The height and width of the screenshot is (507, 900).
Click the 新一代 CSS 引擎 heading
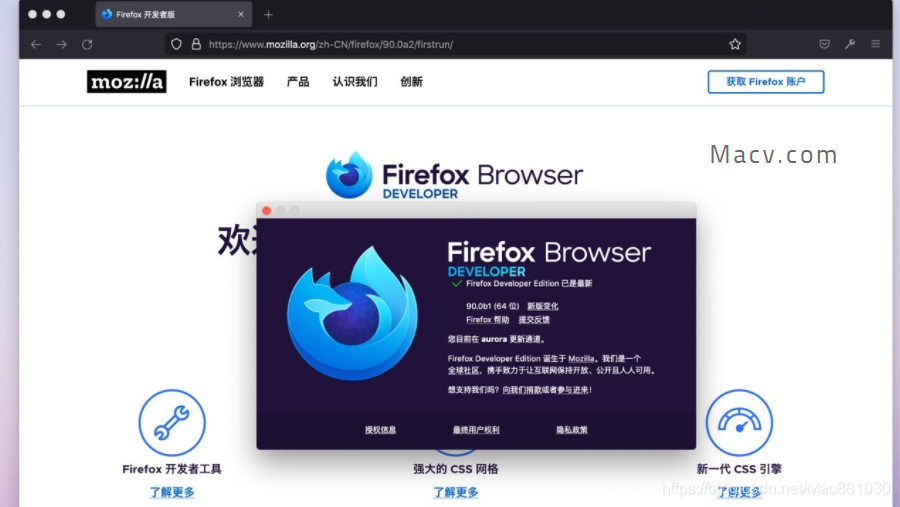click(x=739, y=469)
